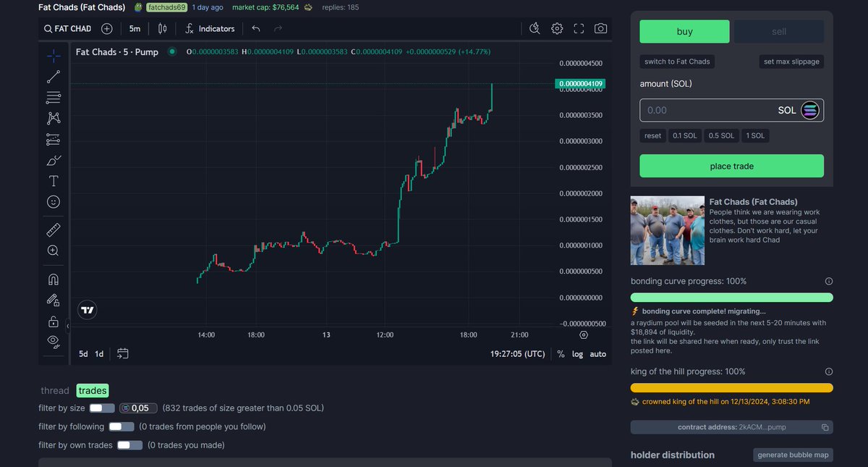
Task: Toggle stay in drawing mode
Action: point(54,300)
